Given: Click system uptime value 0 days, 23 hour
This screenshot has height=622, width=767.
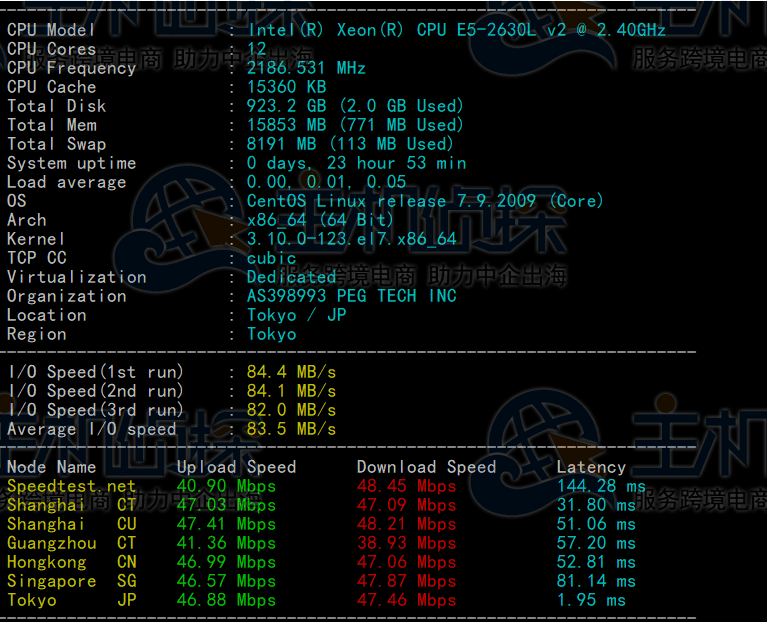Looking at the screenshot, I should pyautogui.click(x=357, y=163).
